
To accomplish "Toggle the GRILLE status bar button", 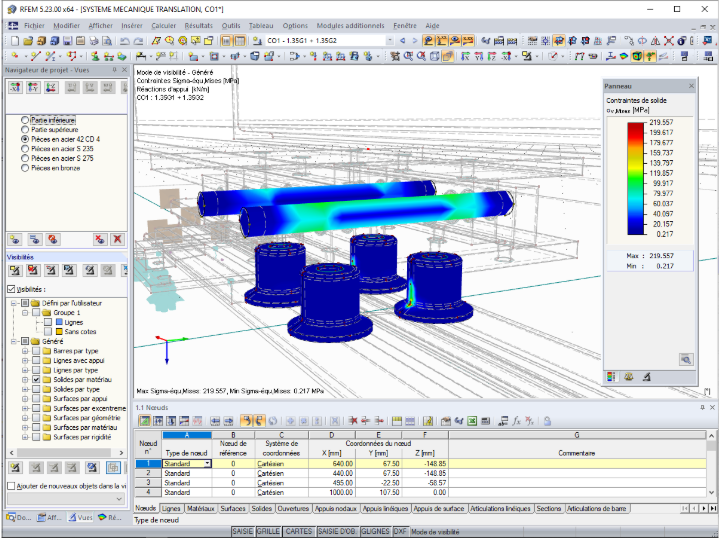I will click(268, 531).
